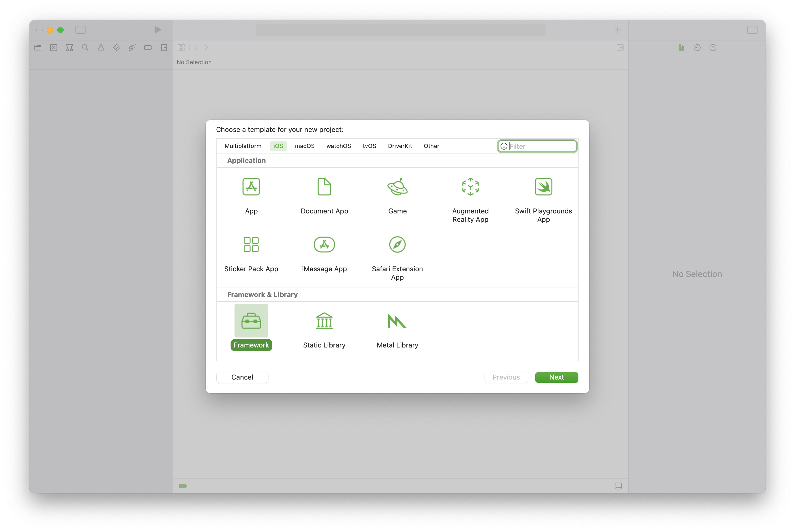Select Safari Extension App template
This screenshot has height=532, width=795.
pos(397,245)
